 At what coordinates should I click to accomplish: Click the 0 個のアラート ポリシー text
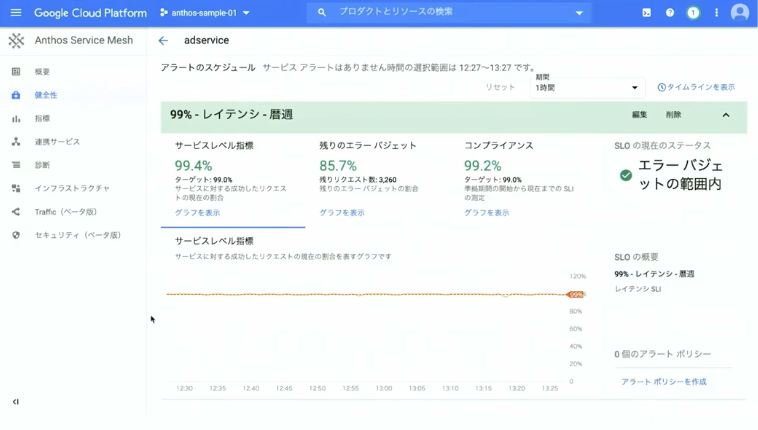click(663, 354)
